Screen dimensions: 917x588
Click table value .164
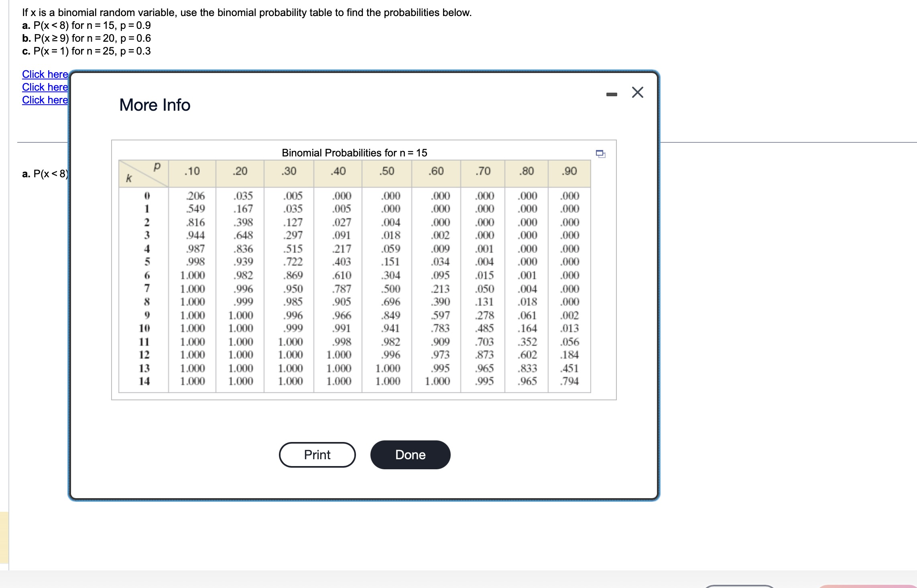[x=527, y=328]
